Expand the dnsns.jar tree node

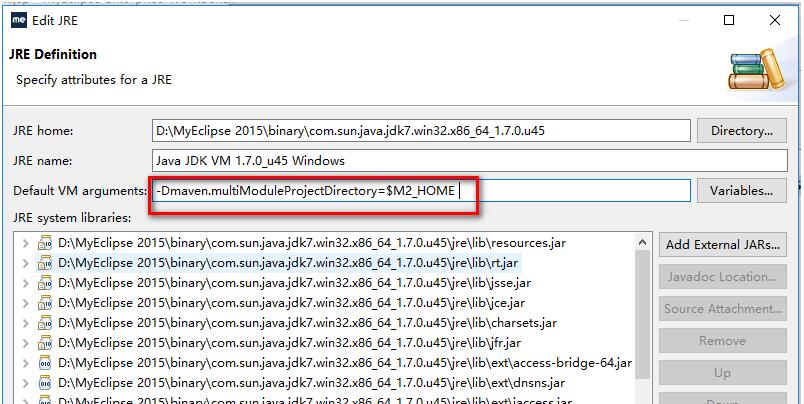tap(26, 383)
